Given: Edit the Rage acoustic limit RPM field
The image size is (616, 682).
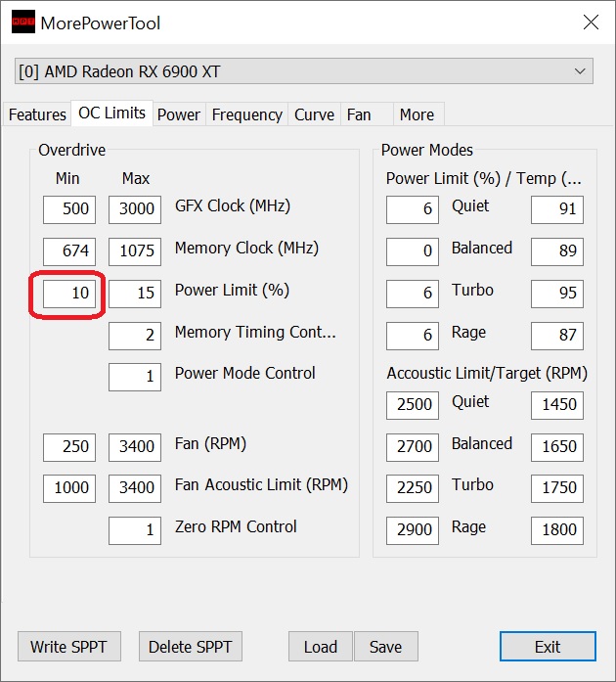Looking at the screenshot, I should 413,530.
